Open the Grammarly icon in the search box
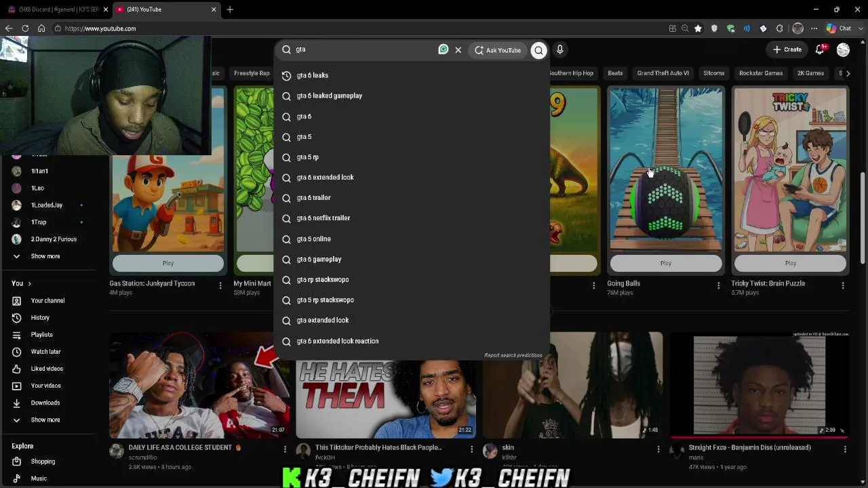This screenshot has width=868, height=488. click(x=443, y=49)
